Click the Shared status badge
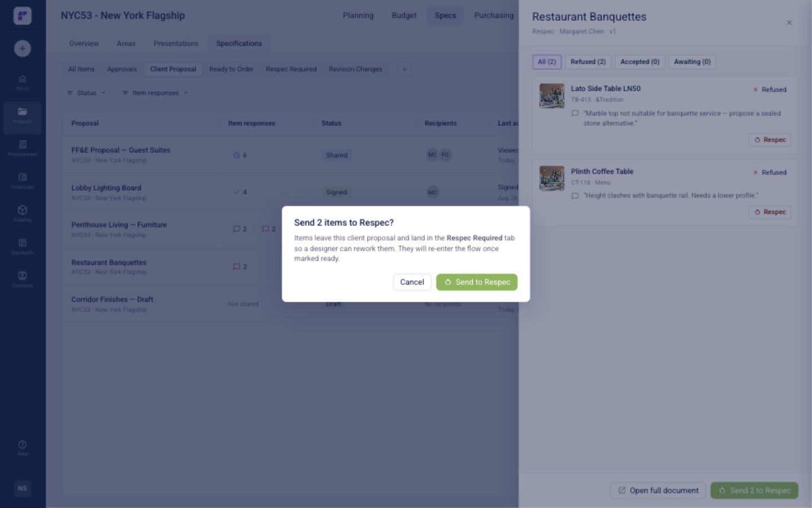 click(x=337, y=155)
